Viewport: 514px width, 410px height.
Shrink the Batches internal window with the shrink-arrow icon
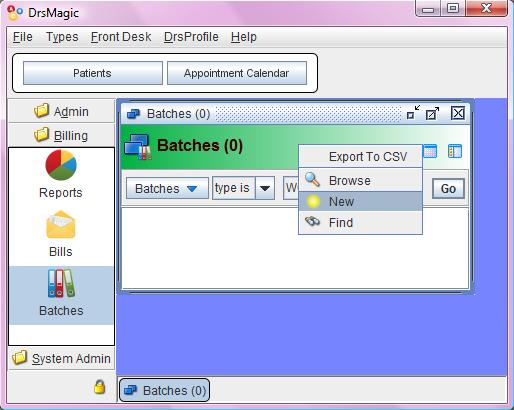[x=414, y=113]
